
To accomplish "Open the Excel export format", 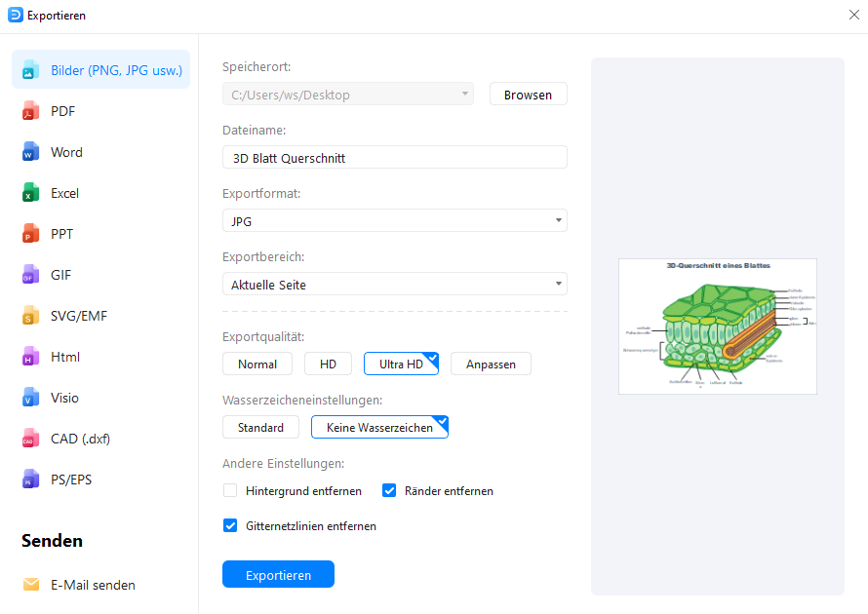I will pyautogui.click(x=66, y=192).
